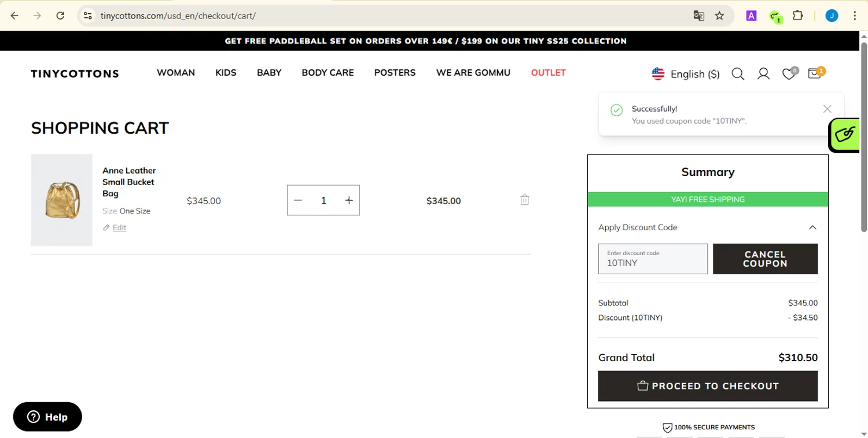Click the Discount (10TINY) label
Image resolution: width=868 pixels, height=438 pixels.
click(x=630, y=318)
